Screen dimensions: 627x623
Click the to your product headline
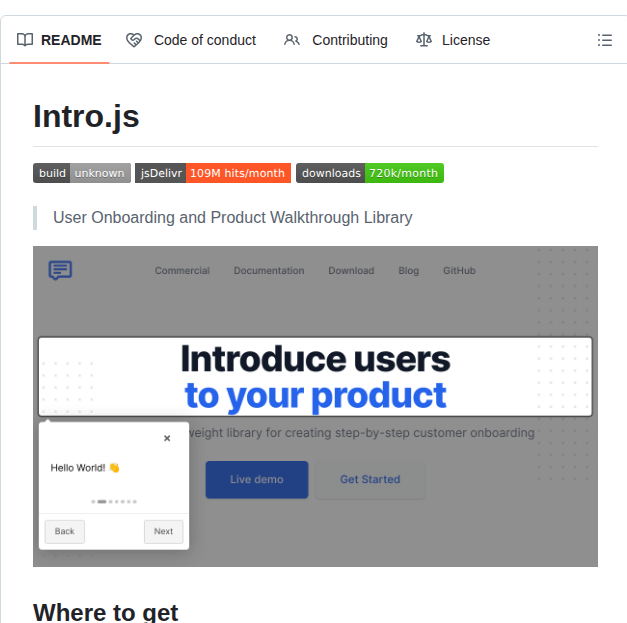click(315, 396)
